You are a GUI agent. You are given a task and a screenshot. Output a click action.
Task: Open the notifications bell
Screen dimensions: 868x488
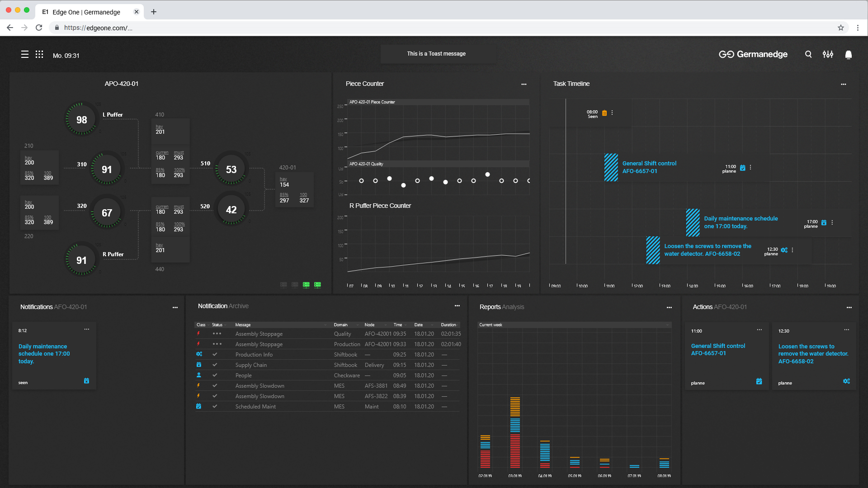coord(849,55)
